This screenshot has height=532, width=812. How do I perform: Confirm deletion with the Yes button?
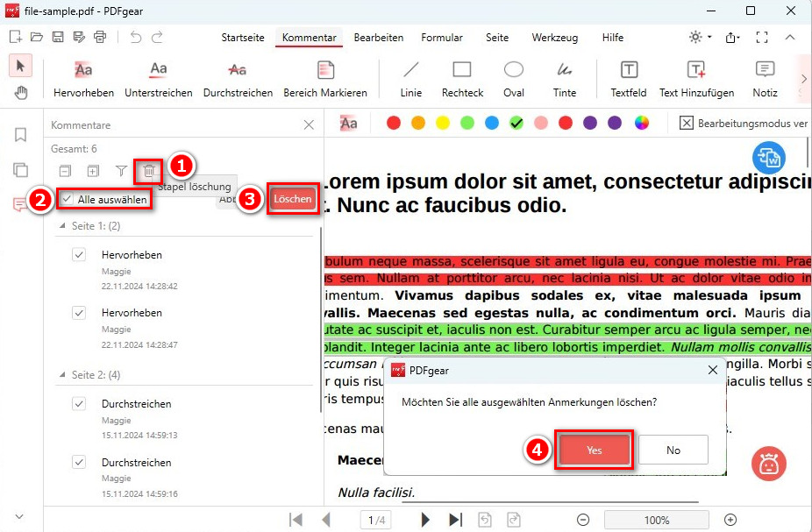594,449
